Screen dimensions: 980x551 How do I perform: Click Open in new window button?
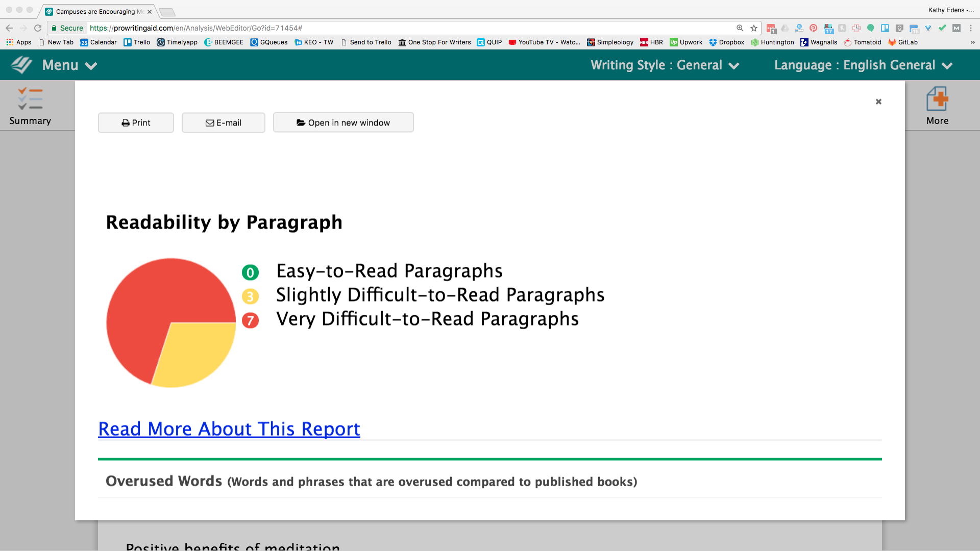point(343,123)
